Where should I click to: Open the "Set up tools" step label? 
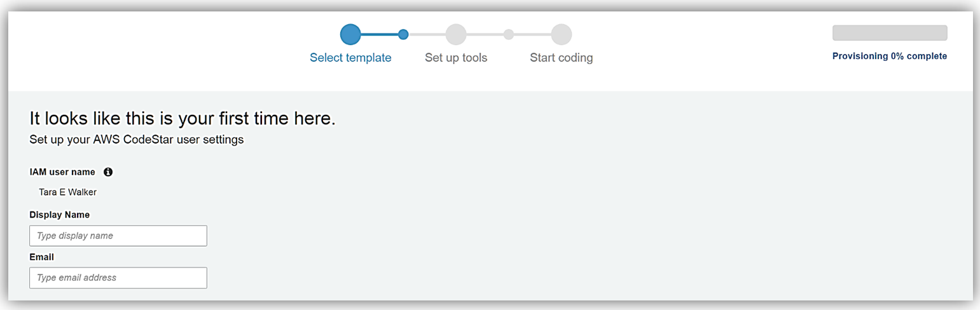coord(456,58)
